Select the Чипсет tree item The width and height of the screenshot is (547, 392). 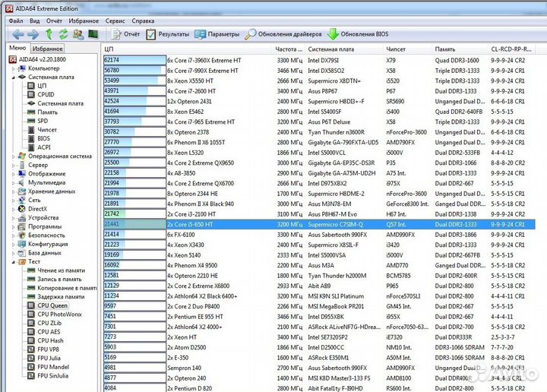click(x=43, y=130)
